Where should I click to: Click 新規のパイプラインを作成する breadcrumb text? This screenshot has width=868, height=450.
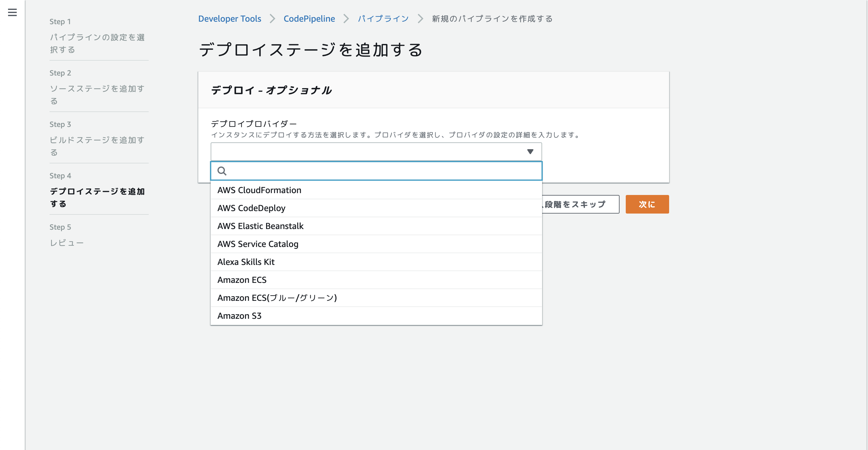pos(492,19)
